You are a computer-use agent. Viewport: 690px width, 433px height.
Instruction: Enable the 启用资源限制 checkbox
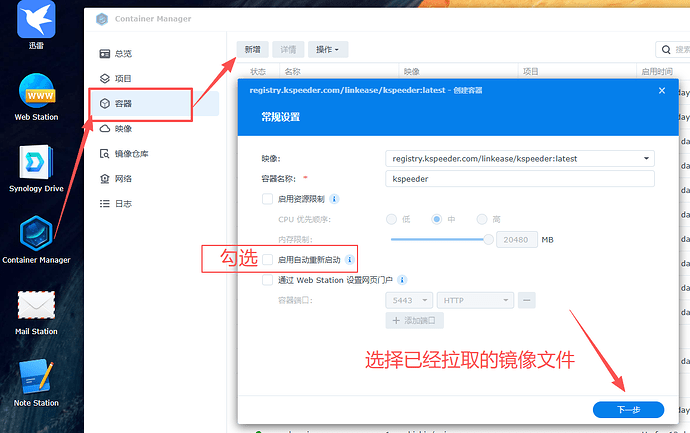click(267, 199)
